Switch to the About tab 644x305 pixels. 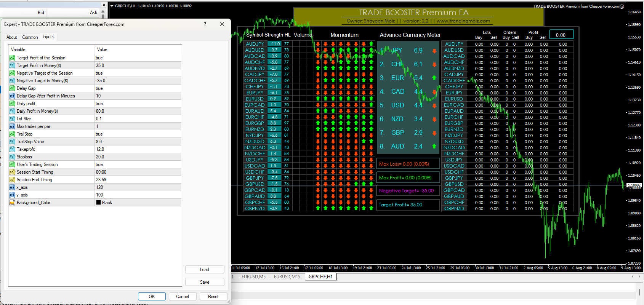(x=12, y=37)
